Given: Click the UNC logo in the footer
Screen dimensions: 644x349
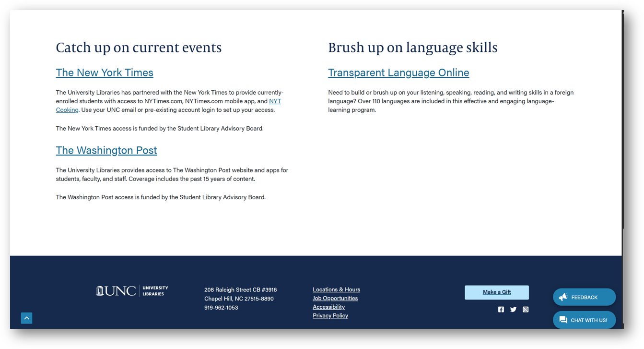Looking at the screenshot, I should 116,291.
